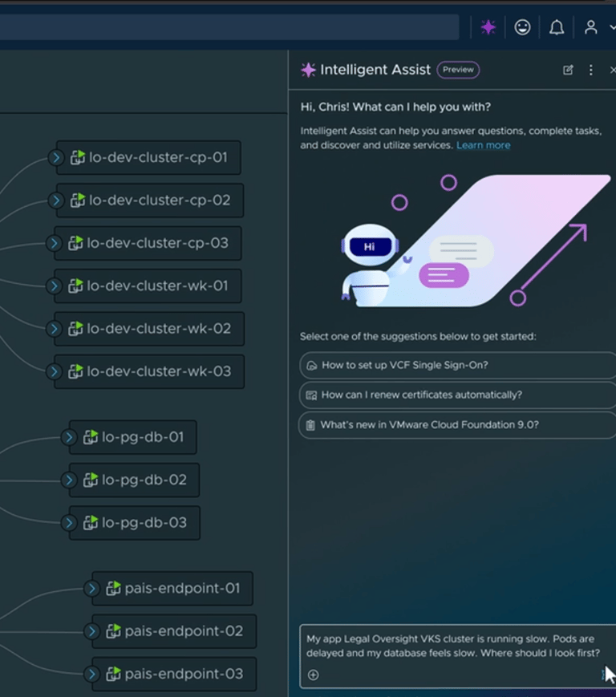Click the certificate icon in renew certificates suggestion
The height and width of the screenshot is (697, 616).
(x=311, y=395)
